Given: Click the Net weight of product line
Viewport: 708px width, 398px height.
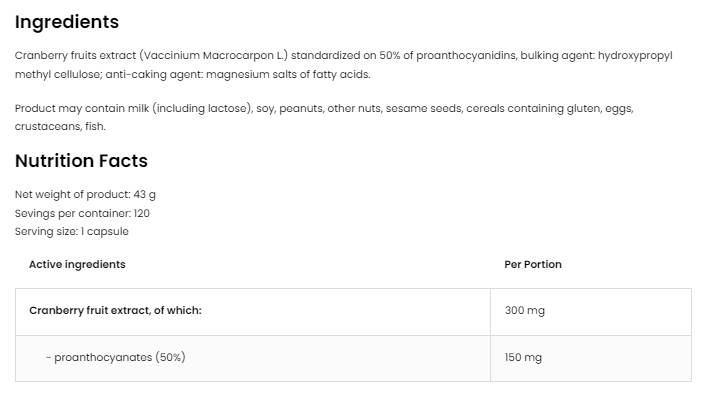Looking at the screenshot, I should [x=85, y=194].
